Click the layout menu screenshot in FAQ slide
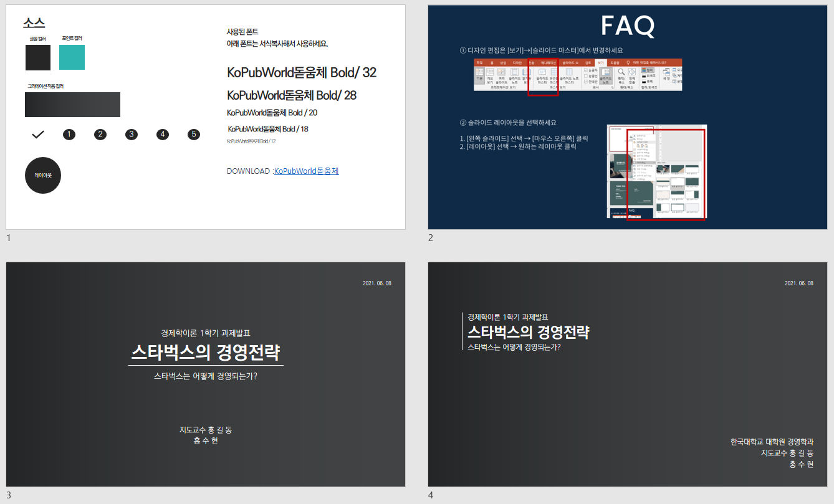The width and height of the screenshot is (834, 504). click(657, 171)
